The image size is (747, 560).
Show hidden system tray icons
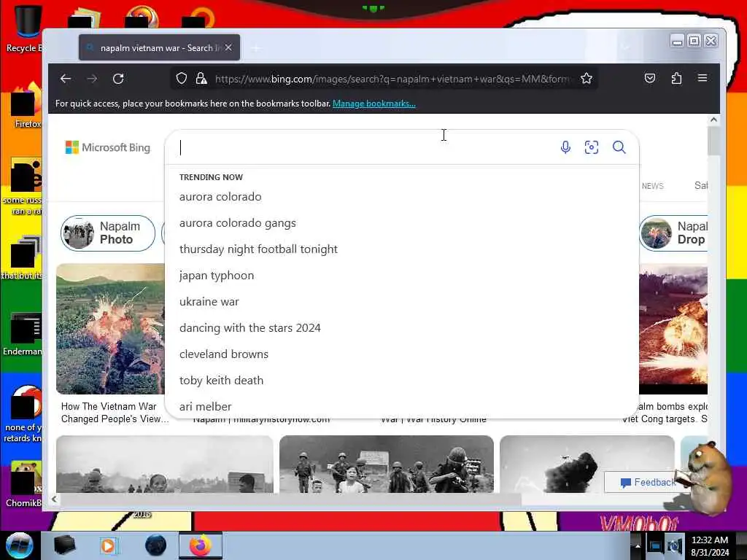(x=638, y=545)
